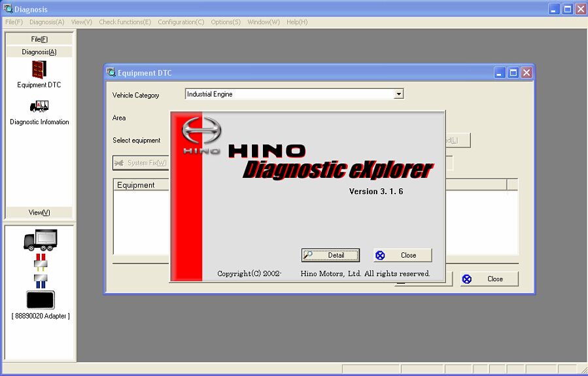Close the Hino Diagnostic eXplorer splash dialog
Screen dimensions: 588x376
coord(403,255)
